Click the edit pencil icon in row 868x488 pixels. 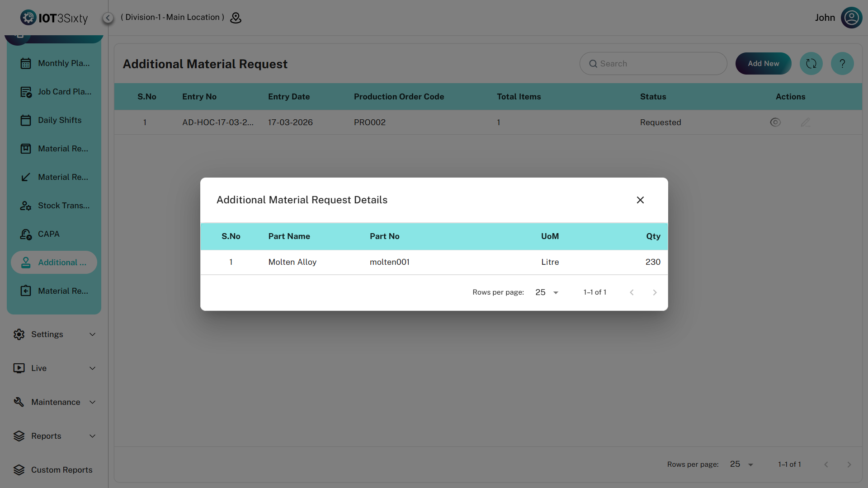pos(805,122)
